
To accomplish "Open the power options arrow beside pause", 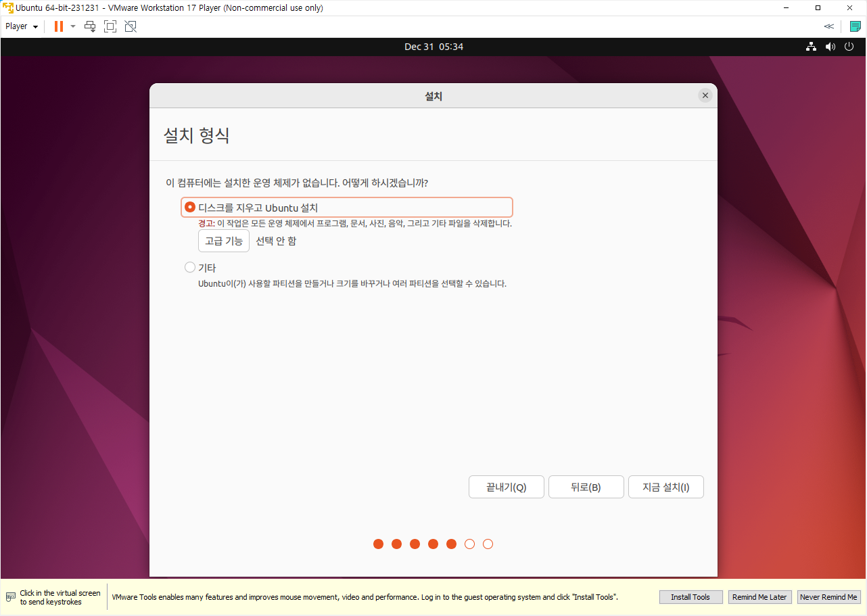I will [x=73, y=26].
